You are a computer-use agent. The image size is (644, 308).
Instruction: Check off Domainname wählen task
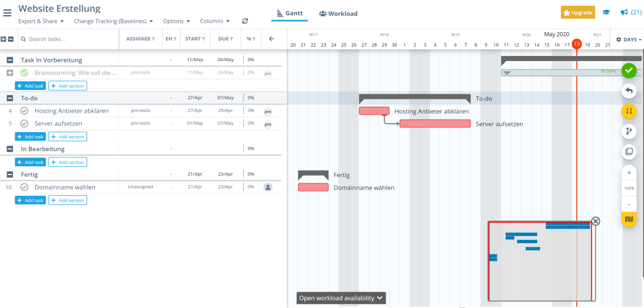click(x=25, y=187)
